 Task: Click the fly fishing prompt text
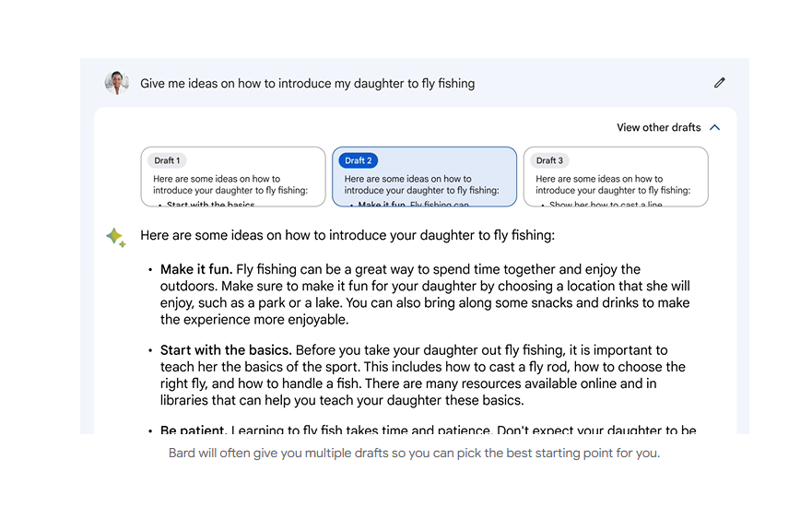[x=307, y=83]
